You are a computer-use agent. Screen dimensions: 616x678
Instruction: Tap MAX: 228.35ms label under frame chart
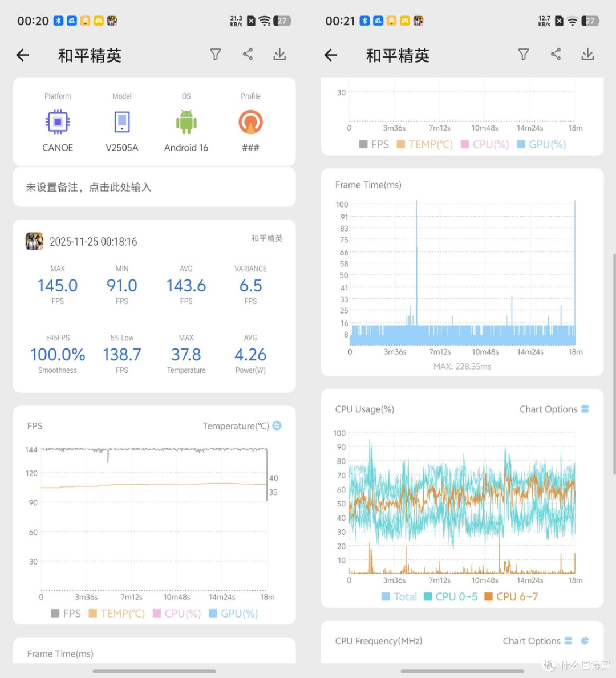(x=462, y=366)
